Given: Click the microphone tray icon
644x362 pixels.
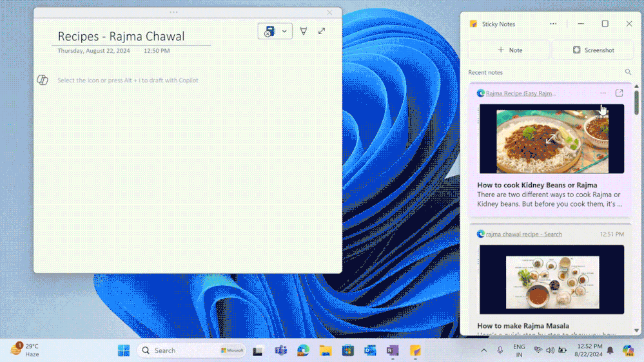Looking at the screenshot, I should 500,350.
